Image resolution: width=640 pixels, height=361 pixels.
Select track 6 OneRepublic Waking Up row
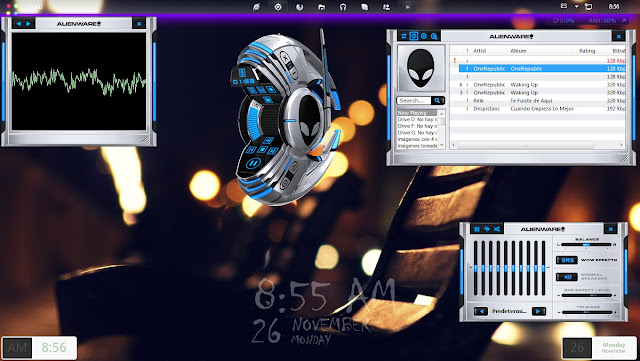pyautogui.click(x=542, y=85)
